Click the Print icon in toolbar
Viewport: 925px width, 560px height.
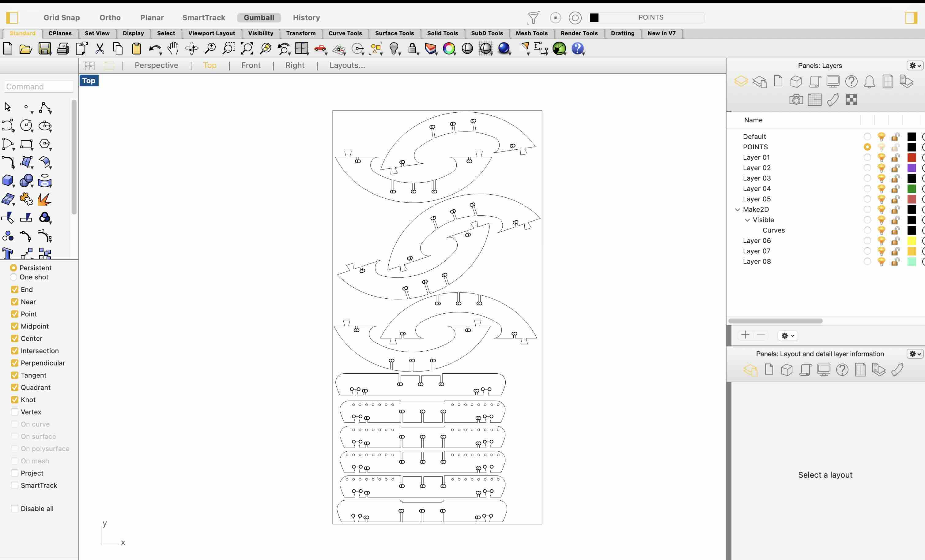(x=63, y=49)
